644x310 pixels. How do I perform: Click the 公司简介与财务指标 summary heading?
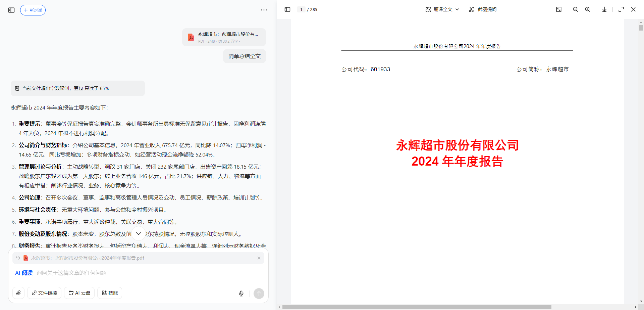pyautogui.click(x=43, y=145)
